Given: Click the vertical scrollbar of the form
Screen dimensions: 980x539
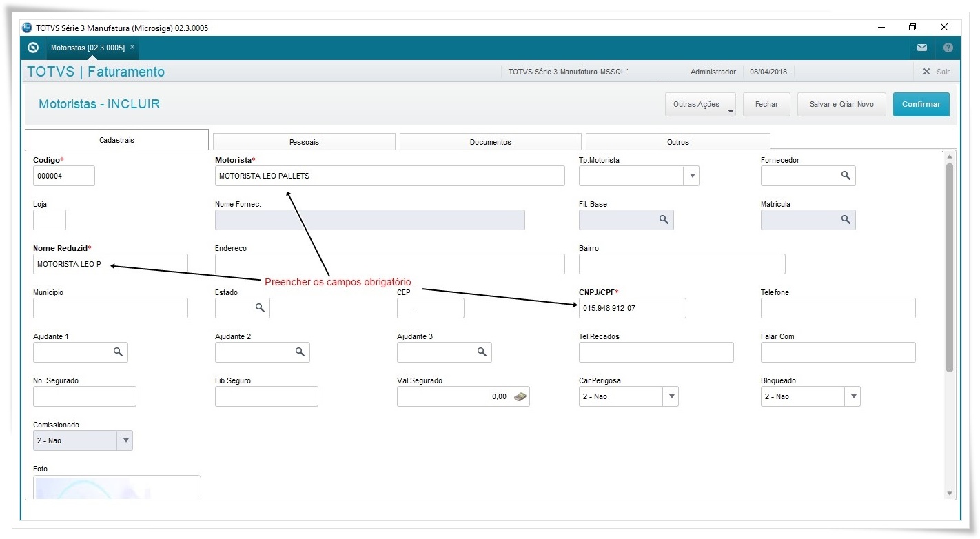Looking at the screenshot, I should tap(950, 267).
